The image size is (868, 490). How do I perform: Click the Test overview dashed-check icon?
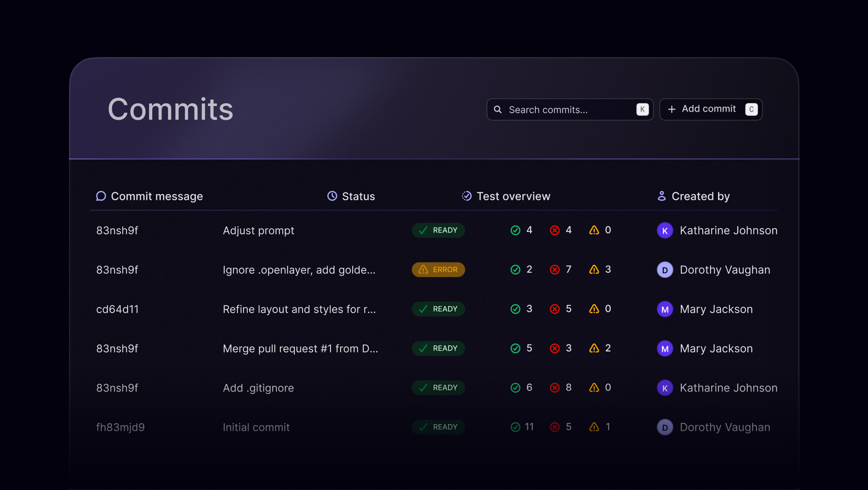point(467,196)
